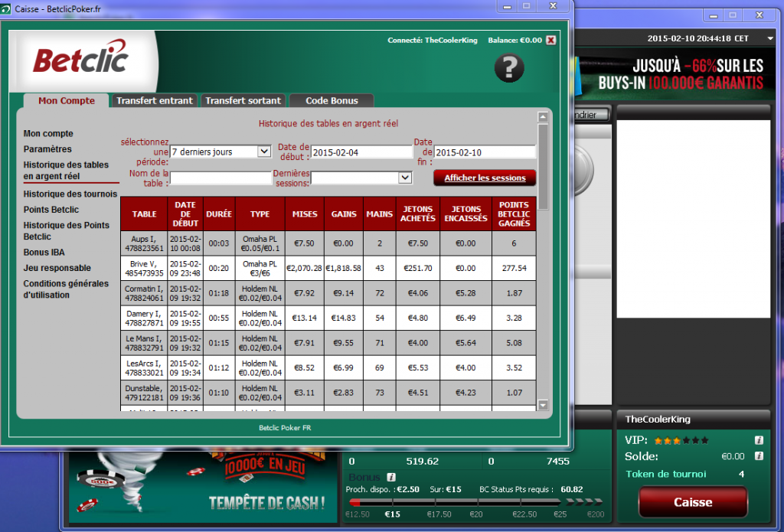Viewport: 784px width, 532px height.
Task: Click the DATE DE DÉBUT column header
Action: (185, 214)
